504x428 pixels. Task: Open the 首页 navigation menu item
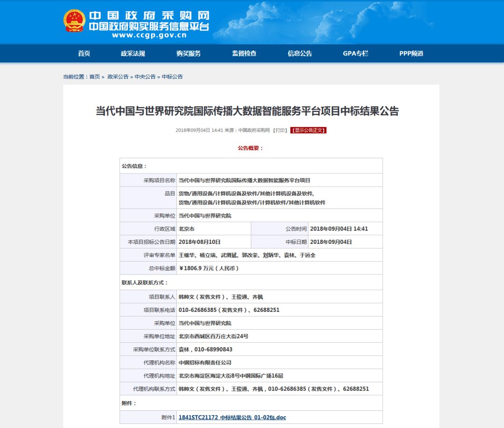point(84,54)
